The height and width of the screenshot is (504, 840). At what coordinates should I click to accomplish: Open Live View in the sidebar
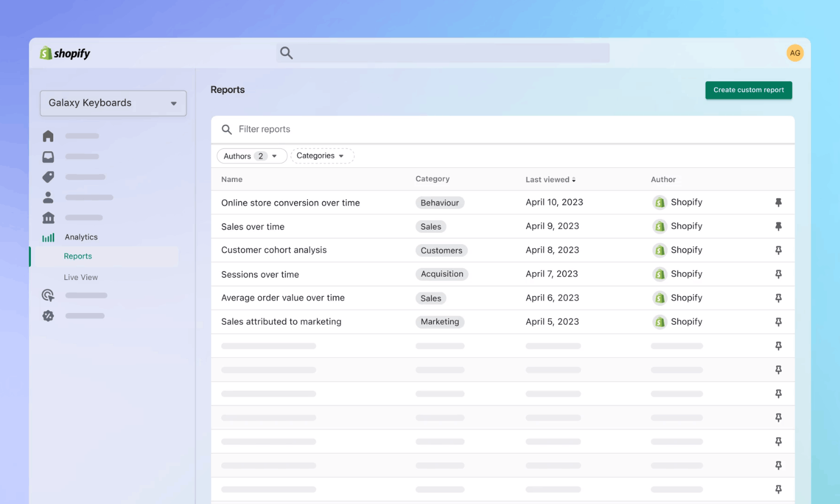point(81,277)
